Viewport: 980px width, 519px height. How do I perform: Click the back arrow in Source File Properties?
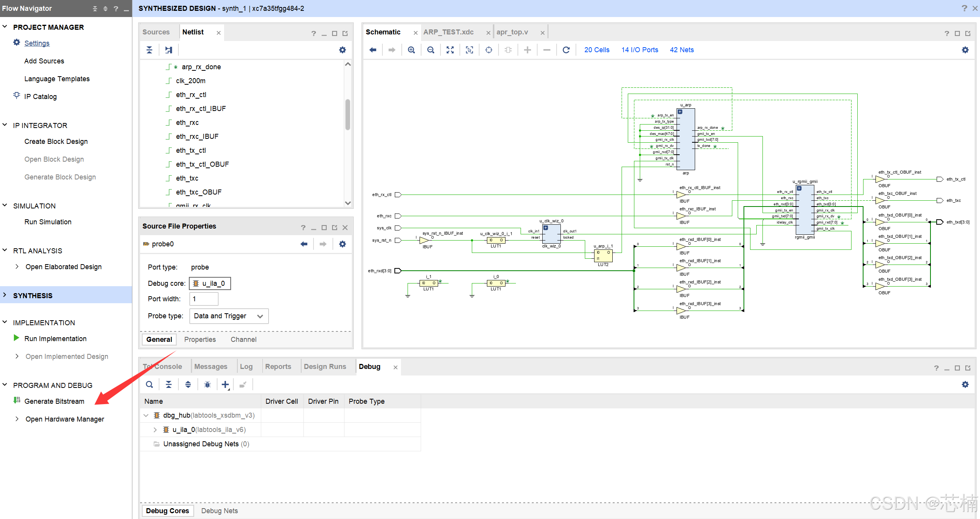coord(304,244)
